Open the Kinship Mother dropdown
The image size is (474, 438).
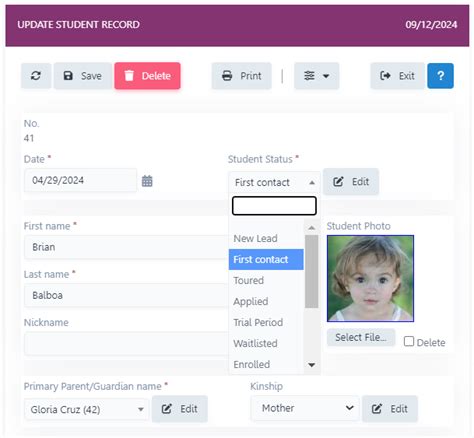point(305,408)
